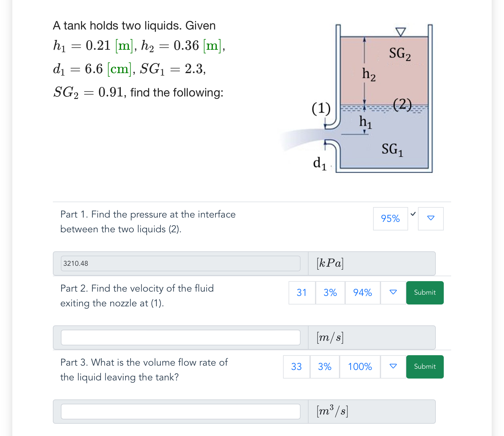Click the 94% potential score badge for Part 2
Viewport: 504px width, 436px height.
coord(363,293)
